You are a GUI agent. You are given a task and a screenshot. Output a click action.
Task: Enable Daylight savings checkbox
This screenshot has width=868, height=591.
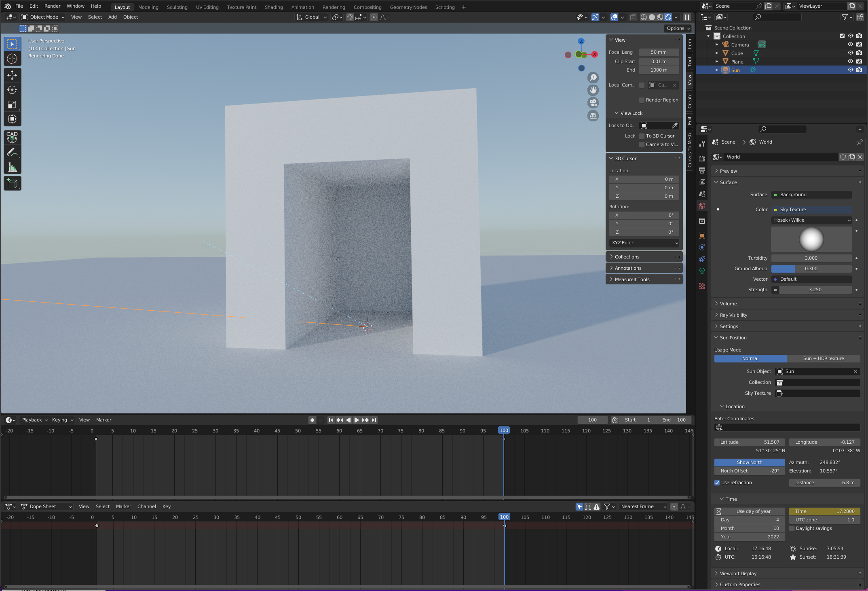(x=792, y=528)
